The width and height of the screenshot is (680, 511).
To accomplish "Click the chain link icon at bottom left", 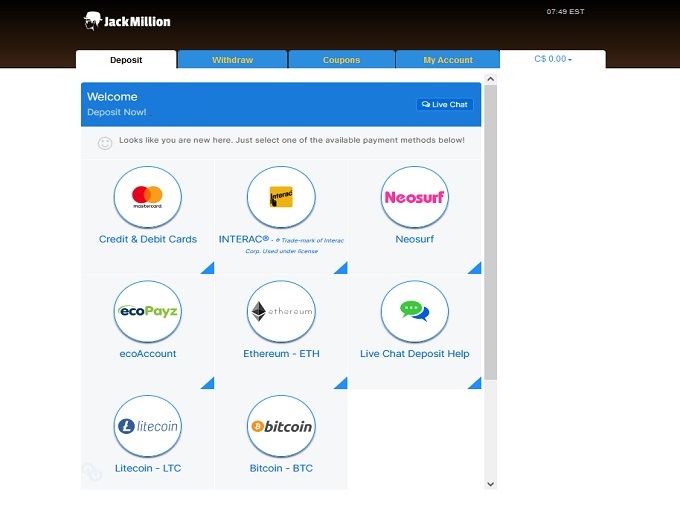I will [92, 472].
